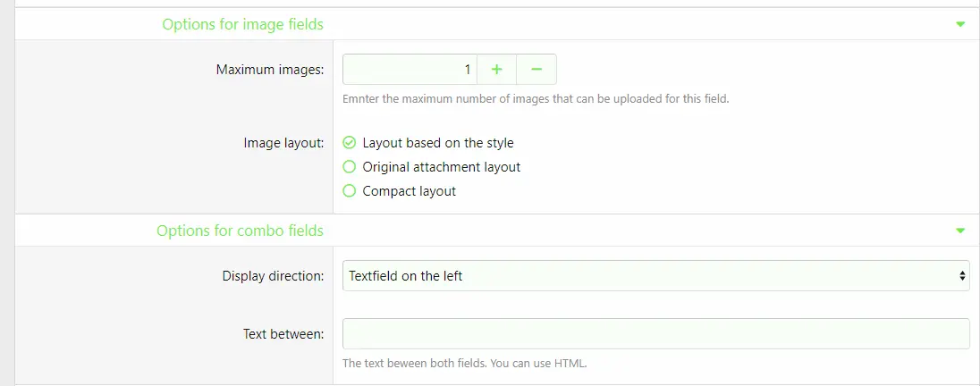The width and height of the screenshot is (980, 386).
Task: Collapse image fields section using its arrow
Action: [x=960, y=24]
